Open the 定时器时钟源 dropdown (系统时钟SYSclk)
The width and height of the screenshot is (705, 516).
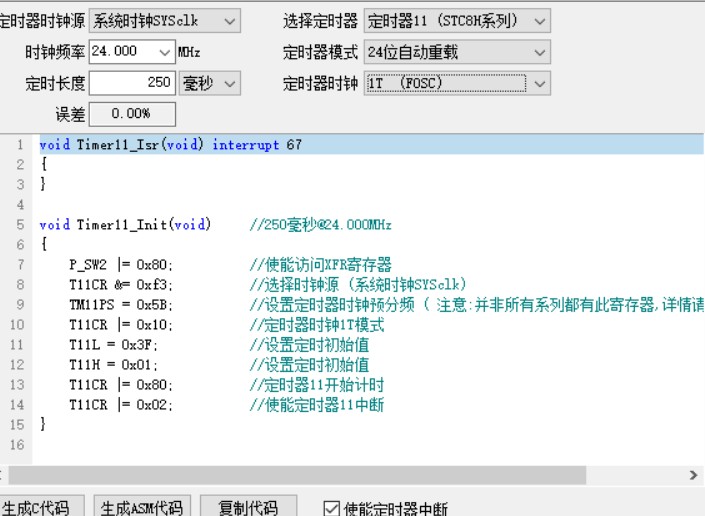click(165, 21)
